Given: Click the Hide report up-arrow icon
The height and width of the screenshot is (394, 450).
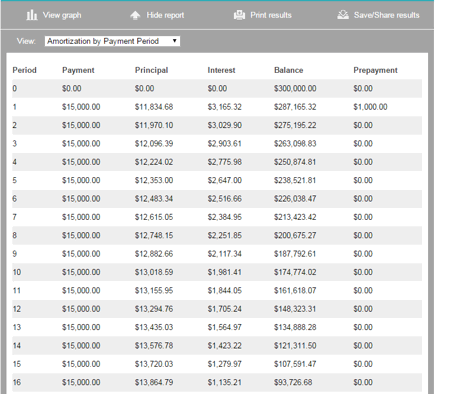Looking at the screenshot, I should coord(135,15).
